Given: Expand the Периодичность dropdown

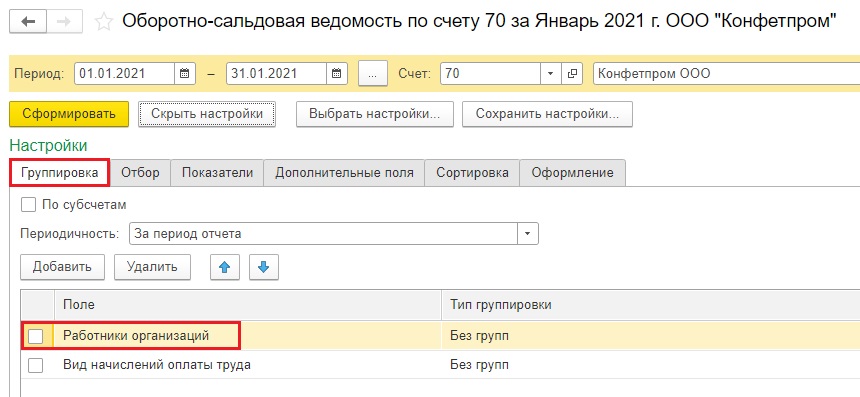Looking at the screenshot, I should point(528,234).
